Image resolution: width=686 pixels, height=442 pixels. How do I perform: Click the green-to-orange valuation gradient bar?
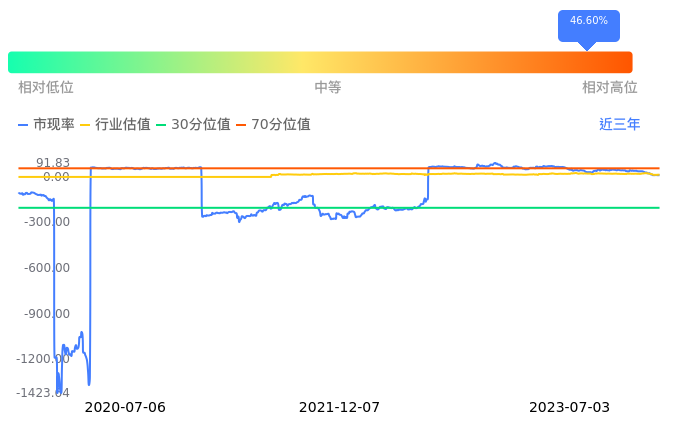pos(320,62)
